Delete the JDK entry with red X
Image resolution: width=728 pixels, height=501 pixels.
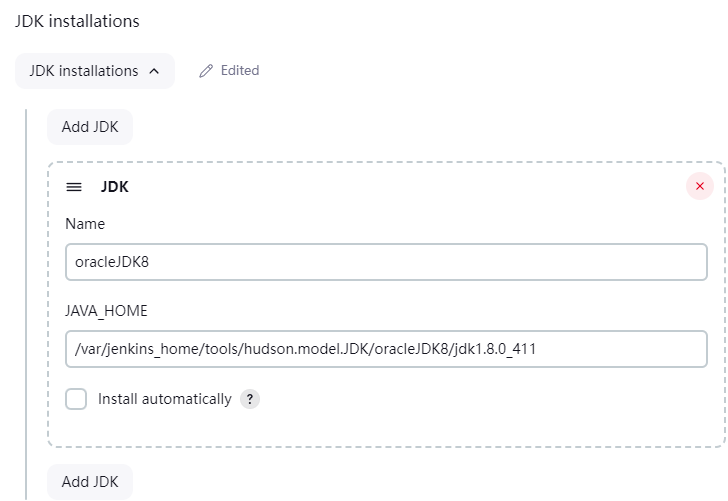[699, 186]
